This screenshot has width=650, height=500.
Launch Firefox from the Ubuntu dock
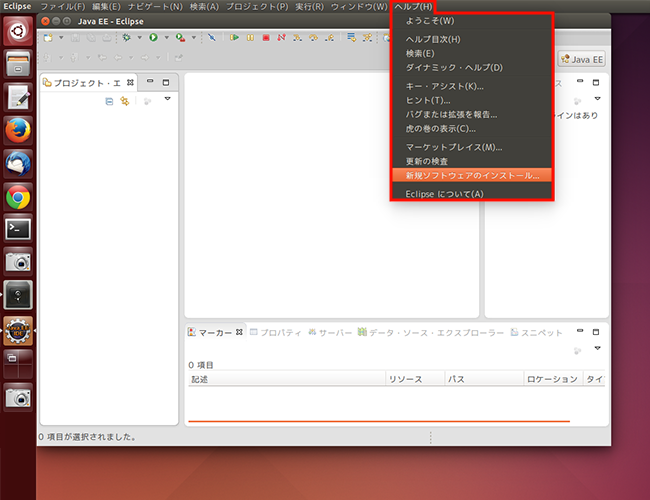tap(18, 130)
